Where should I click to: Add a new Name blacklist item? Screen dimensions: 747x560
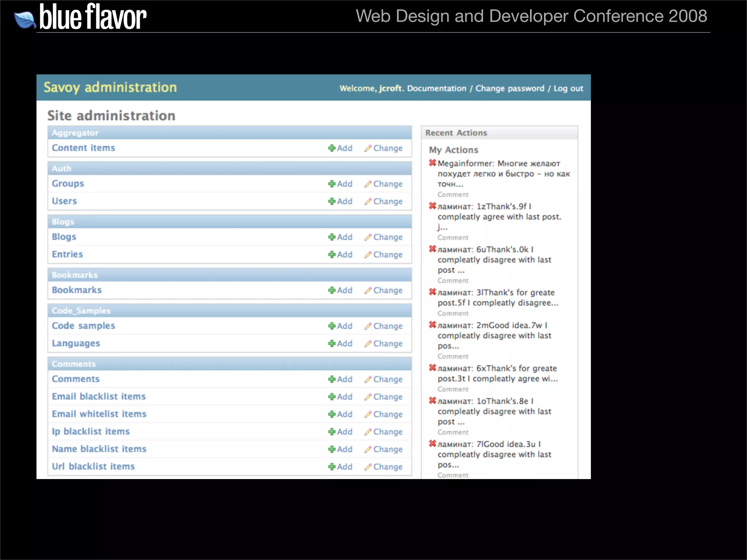point(344,449)
